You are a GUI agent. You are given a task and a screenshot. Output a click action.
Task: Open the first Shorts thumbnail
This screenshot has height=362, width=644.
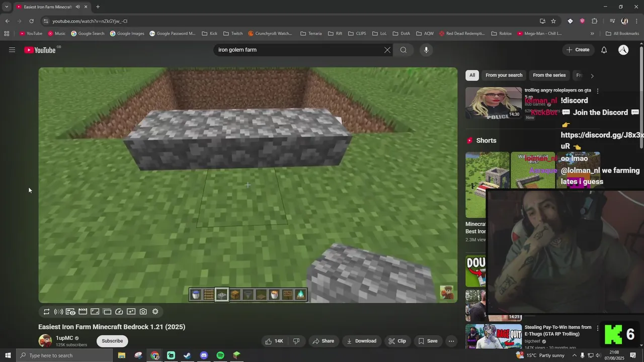click(x=487, y=185)
